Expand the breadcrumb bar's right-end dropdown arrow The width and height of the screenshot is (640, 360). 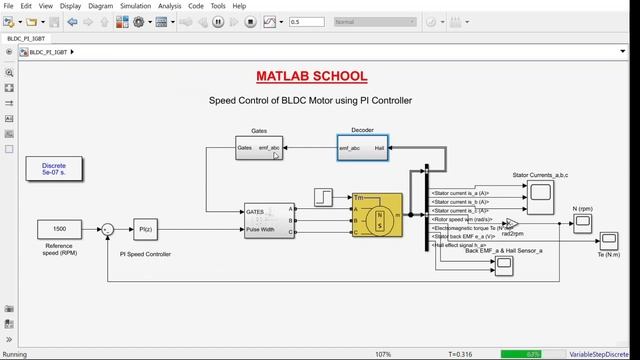tap(622, 51)
